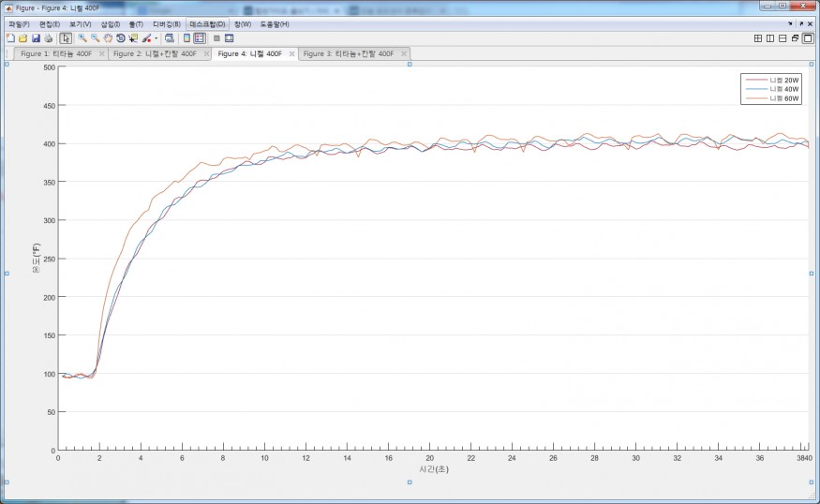The height and width of the screenshot is (504, 820).
Task: Open the Brush color dropdown arrow
Action: (156, 38)
